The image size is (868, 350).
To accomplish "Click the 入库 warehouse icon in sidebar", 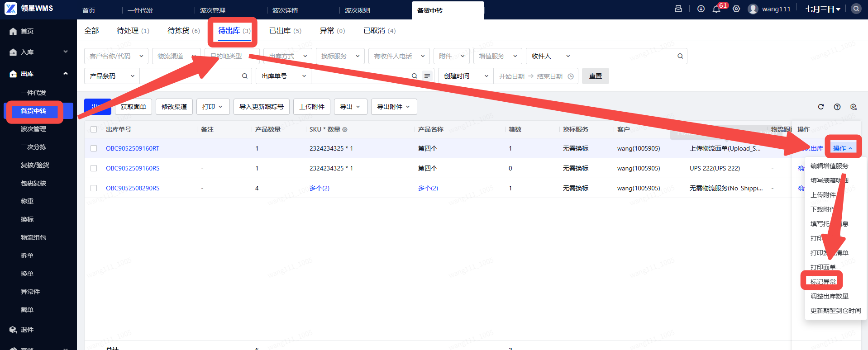I will [13, 52].
